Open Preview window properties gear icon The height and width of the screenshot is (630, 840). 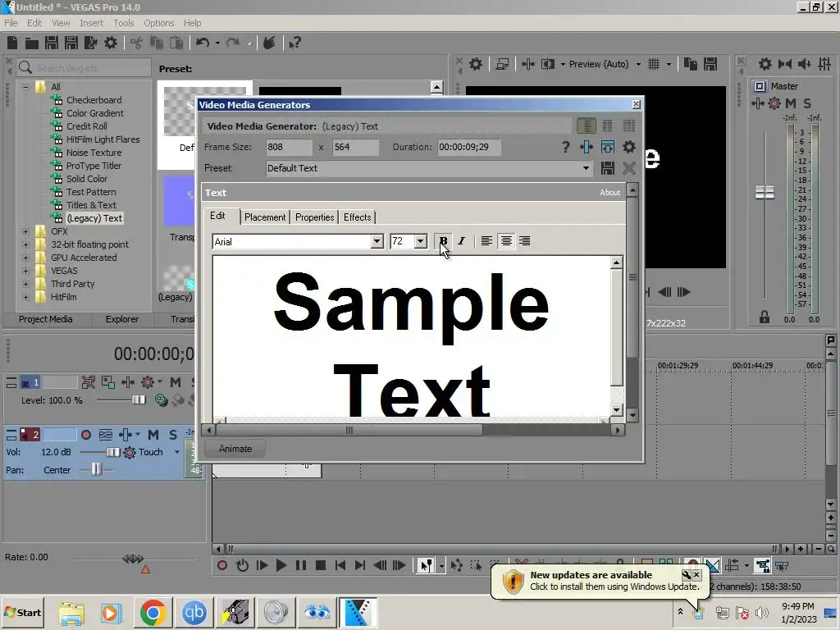[475, 64]
